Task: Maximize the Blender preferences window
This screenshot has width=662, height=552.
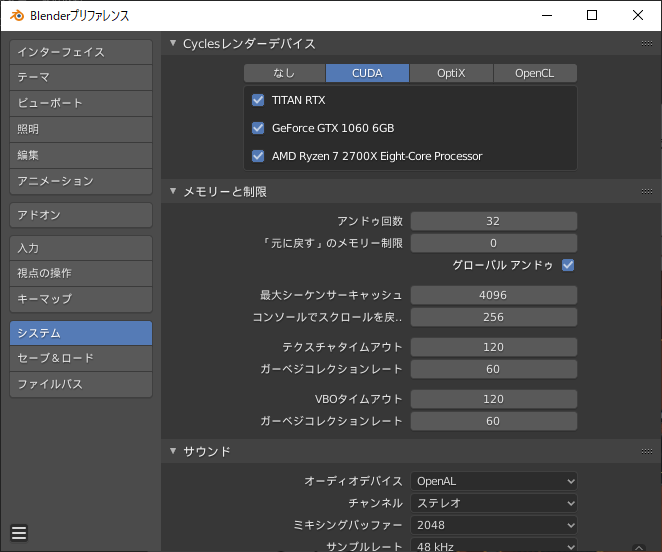Action: [592, 15]
